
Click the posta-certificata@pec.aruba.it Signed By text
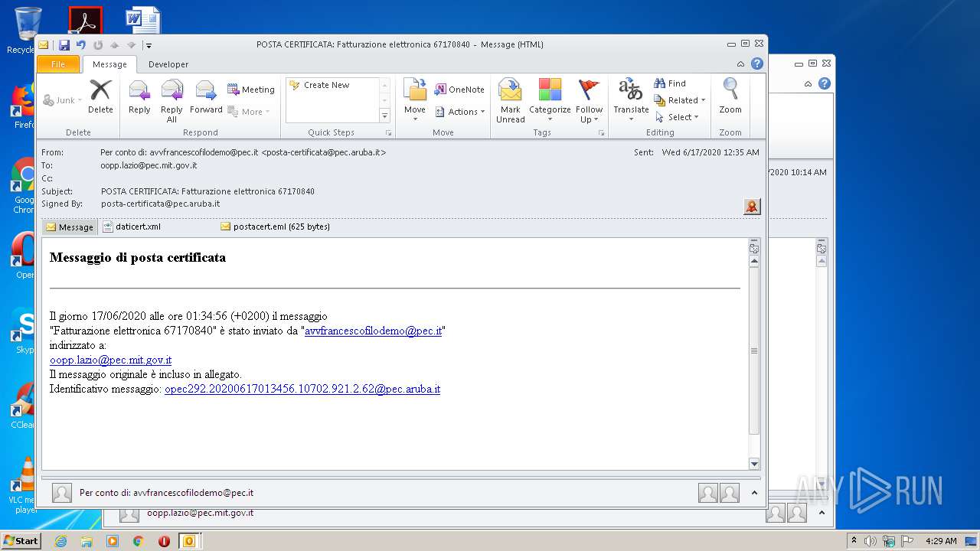tap(160, 204)
